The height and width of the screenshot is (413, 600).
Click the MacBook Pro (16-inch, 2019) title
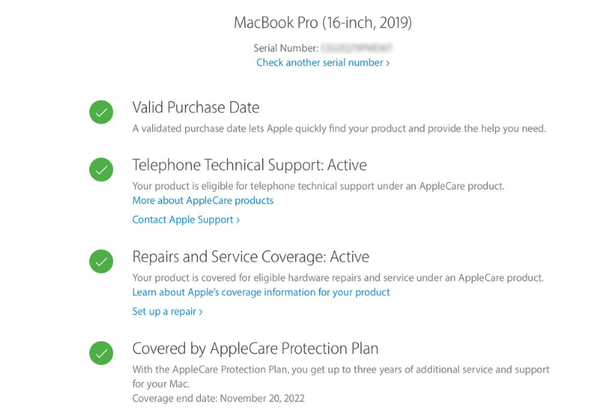[323, 22]
